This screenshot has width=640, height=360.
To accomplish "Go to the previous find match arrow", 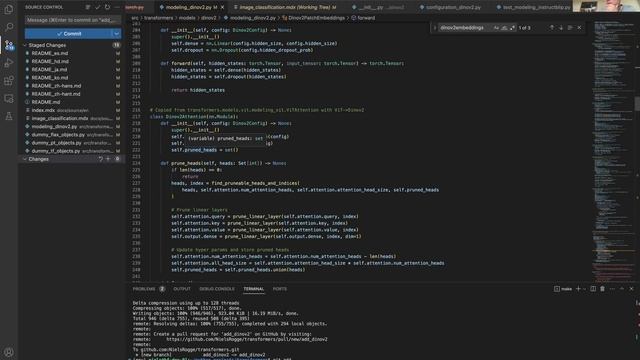I will point(552,28).
